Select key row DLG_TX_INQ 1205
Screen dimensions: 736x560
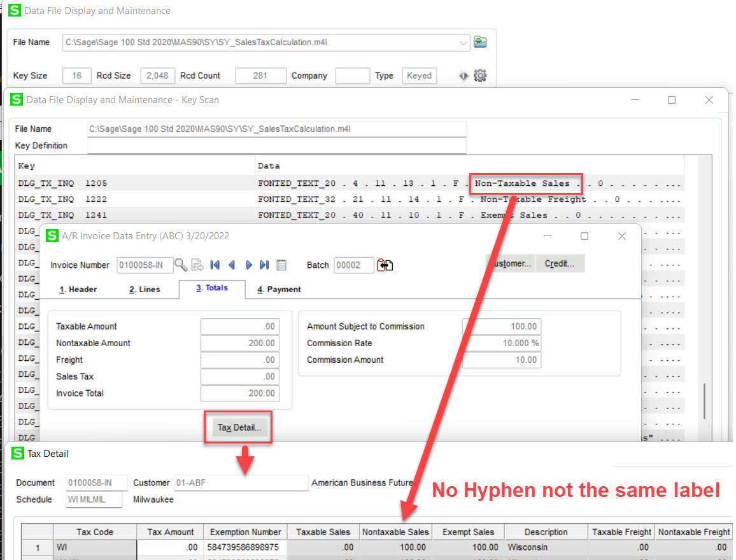point(350,183)
